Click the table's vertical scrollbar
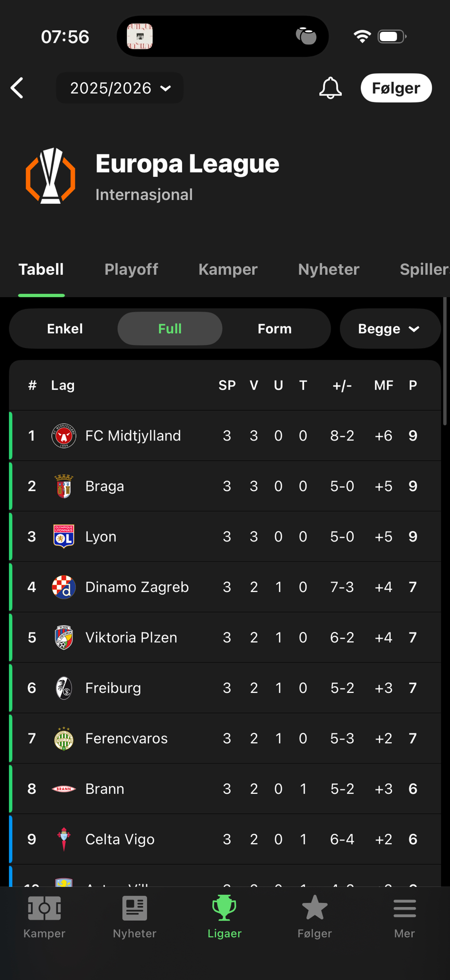 pyautogui.click(x=445, y=363)
